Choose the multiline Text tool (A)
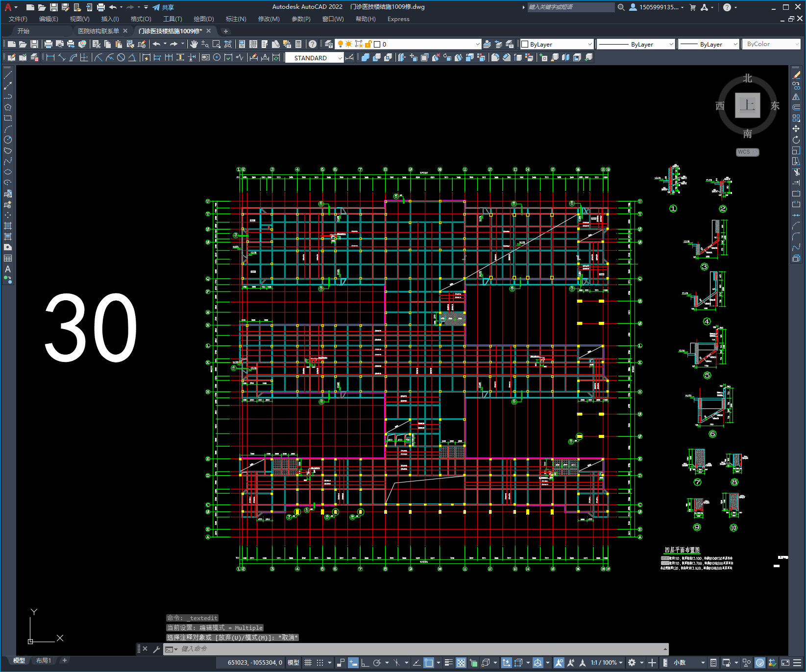Image resolution: width=806 pixels, height=672 pixels. (x=8, y=269)
